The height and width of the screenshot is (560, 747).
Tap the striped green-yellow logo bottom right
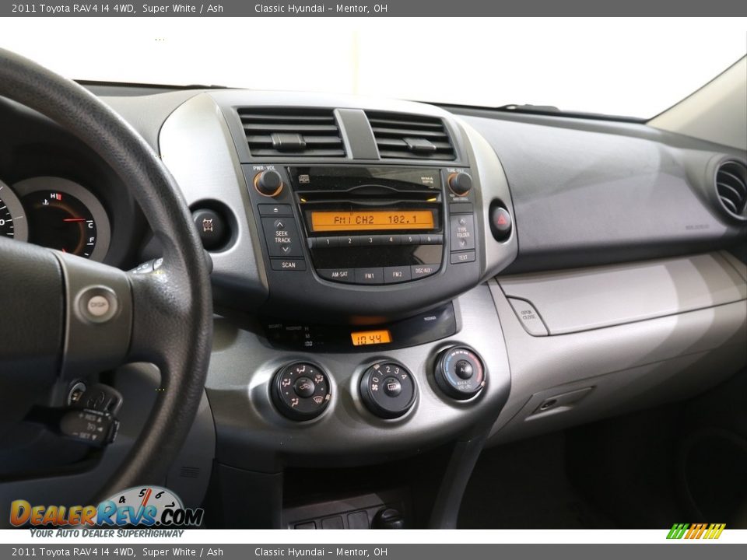[696, 531]
